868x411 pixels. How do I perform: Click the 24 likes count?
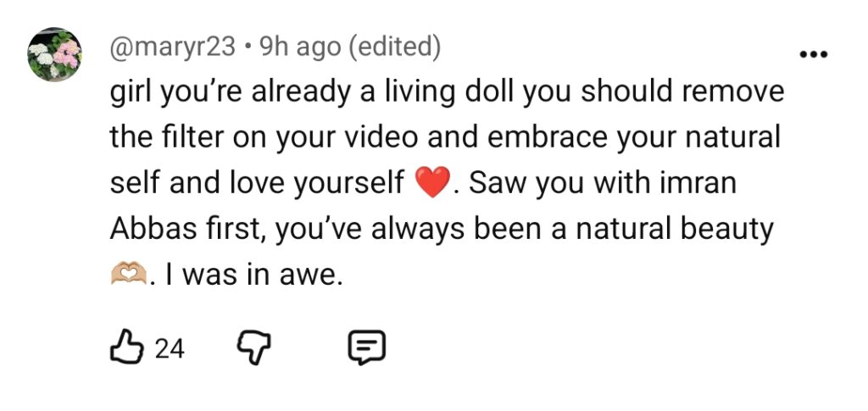pyautogui.click(x=169, y=348)
